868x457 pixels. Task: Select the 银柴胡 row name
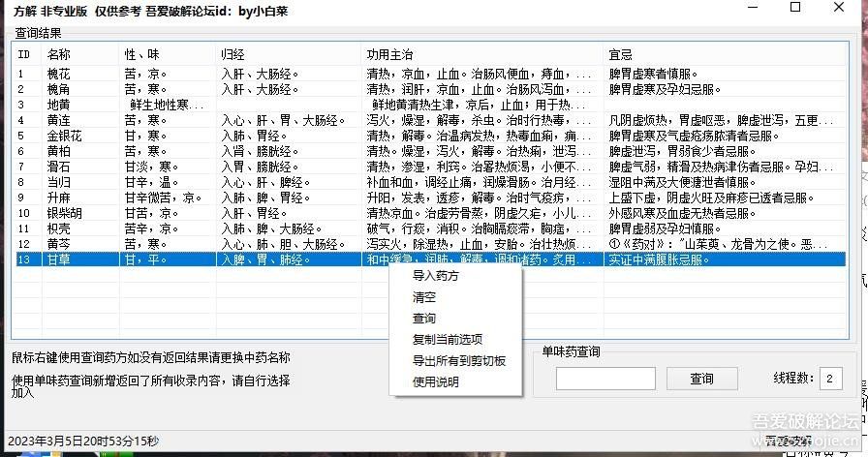[x=64, y=213]
